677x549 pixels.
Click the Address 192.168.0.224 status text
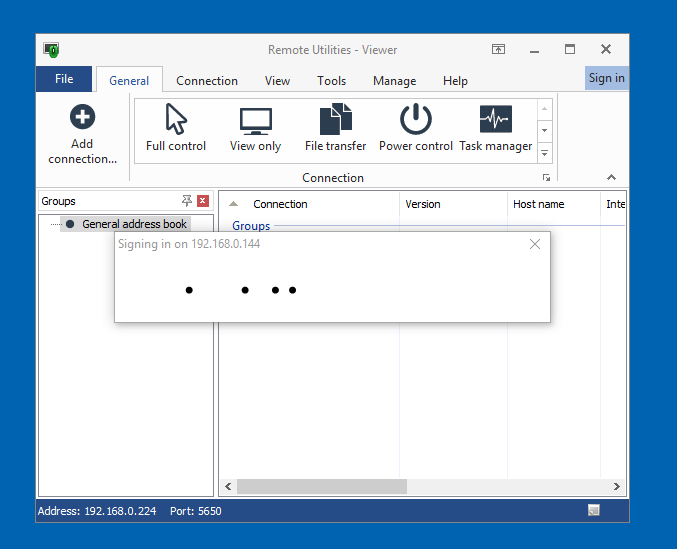(x=97, y=511)
